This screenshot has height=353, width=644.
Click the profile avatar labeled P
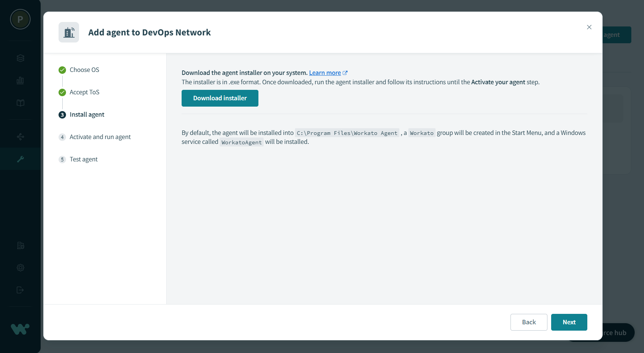tap(20, 19)
